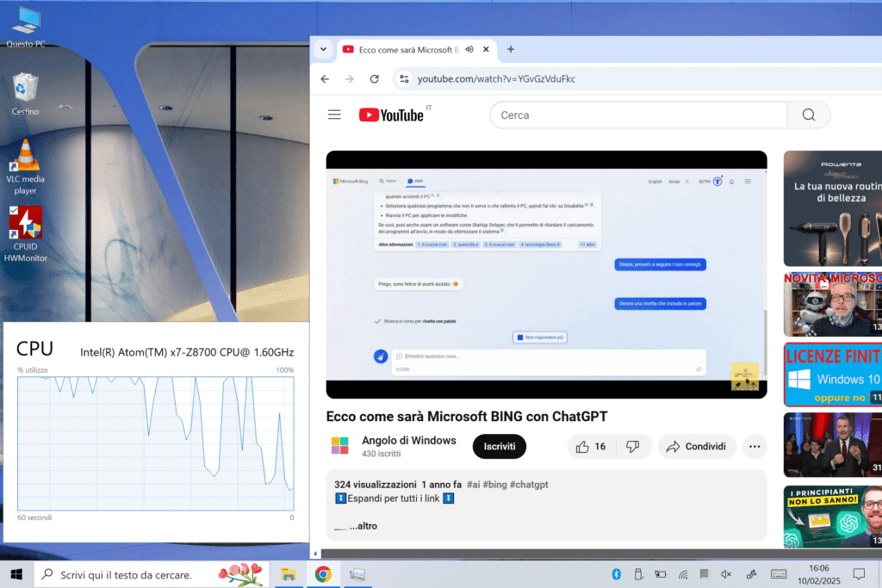Expand the video description with "...altro"

(363, 525)
